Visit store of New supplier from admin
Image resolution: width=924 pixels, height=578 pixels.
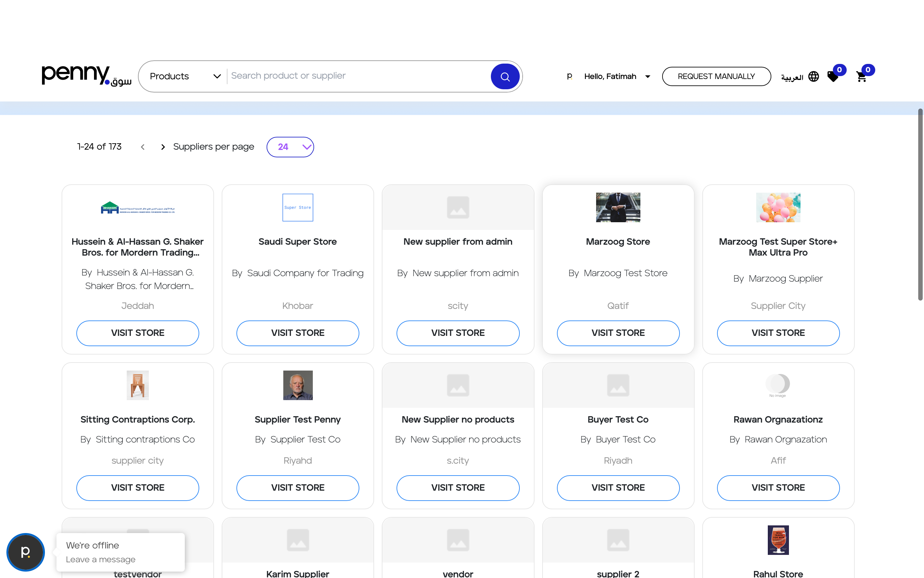coord(458,333)
